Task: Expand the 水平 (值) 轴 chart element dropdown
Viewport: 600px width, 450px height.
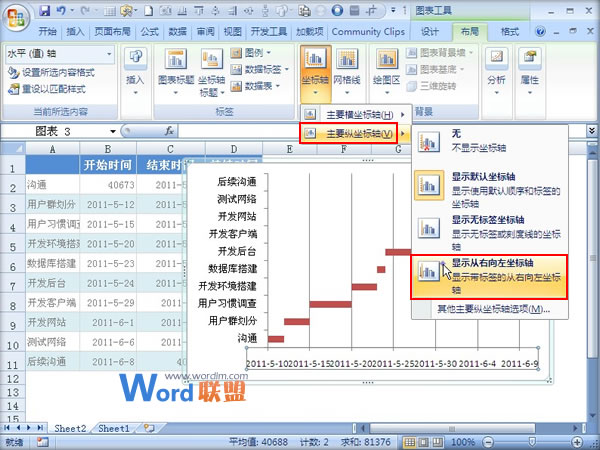Action: (x=109, y=54)
